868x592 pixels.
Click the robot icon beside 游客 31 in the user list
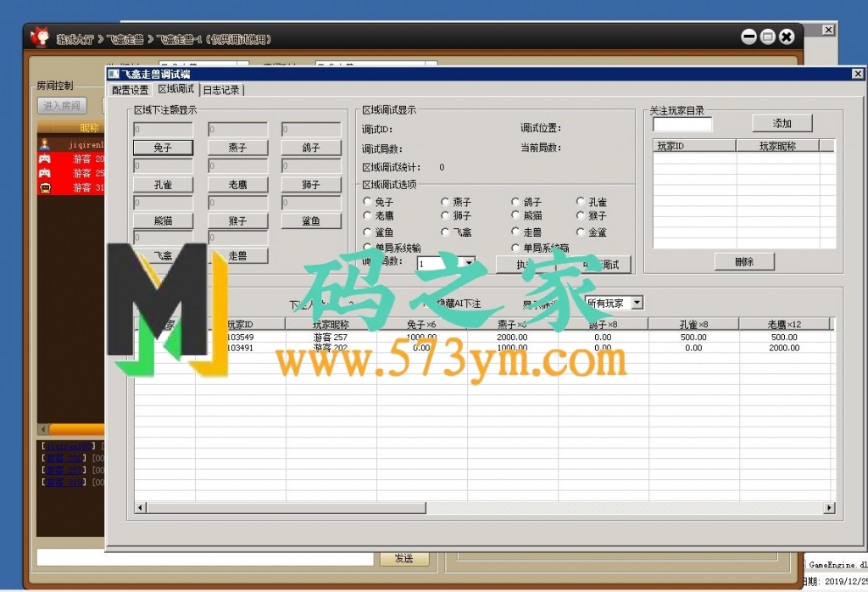[45, 187]
